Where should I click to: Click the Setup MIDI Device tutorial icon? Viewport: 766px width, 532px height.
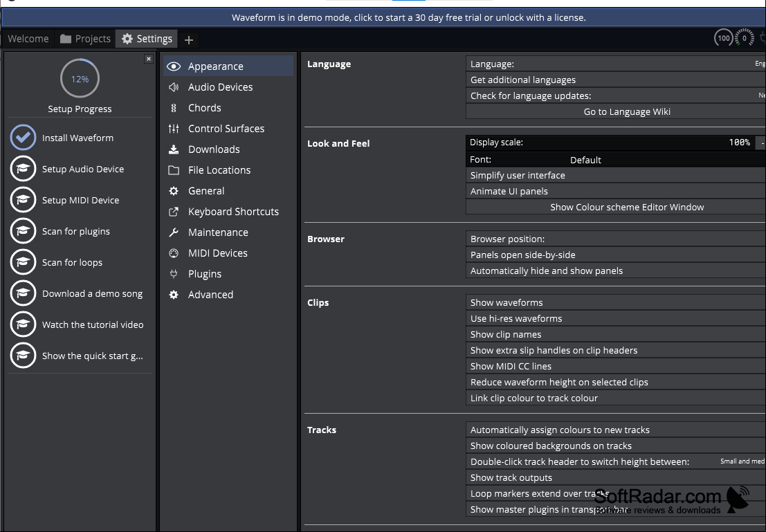(x=23, y=200)
